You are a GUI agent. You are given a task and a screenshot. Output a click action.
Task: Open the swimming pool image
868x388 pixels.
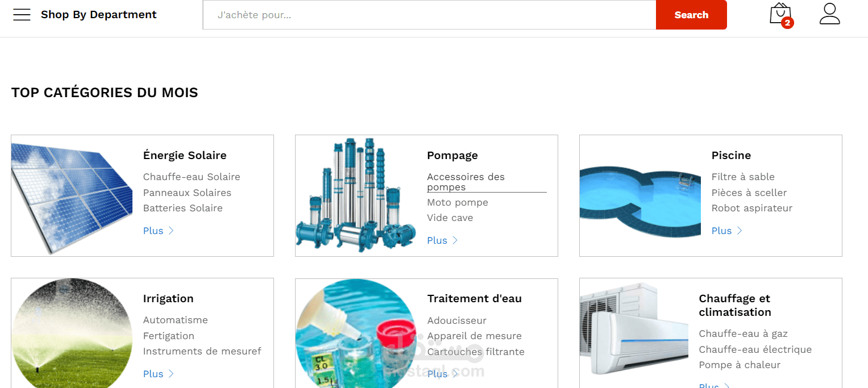coord(641,201)
